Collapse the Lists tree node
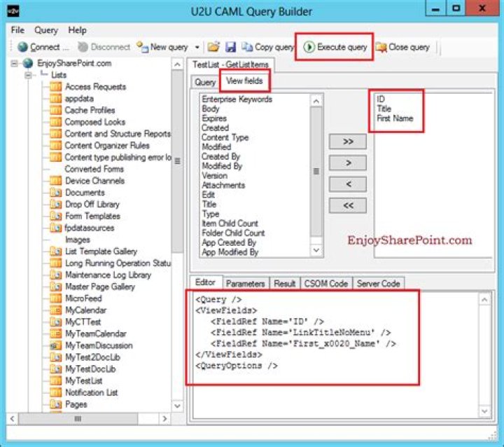The image size is (504, 447). pyautogui.click(x=28, y=75)
